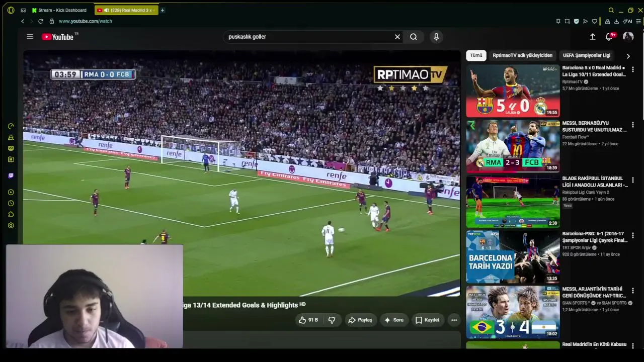This screenshot has width=644, height=362.
Task: Open the TRT SPOR Arşiv channel link
Action: tap(577, 247)
